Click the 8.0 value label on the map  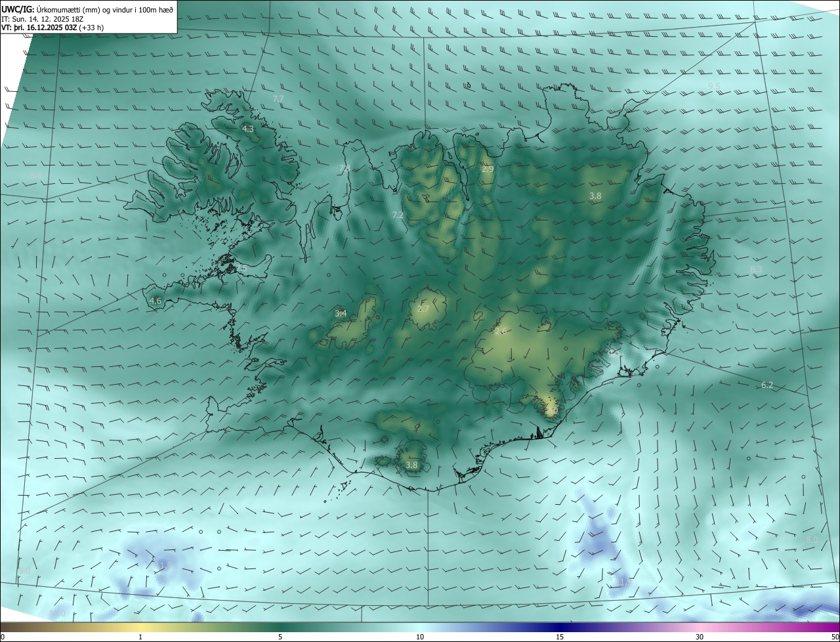click(812, 540)
